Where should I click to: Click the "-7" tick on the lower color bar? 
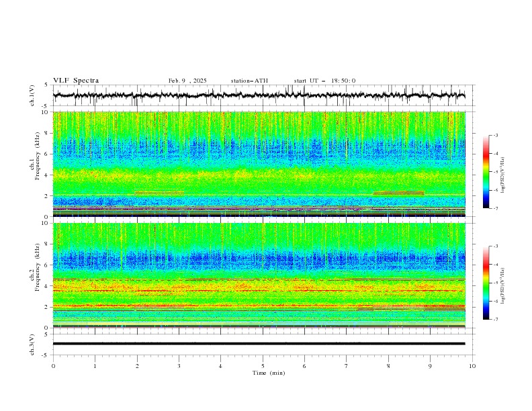495,320
